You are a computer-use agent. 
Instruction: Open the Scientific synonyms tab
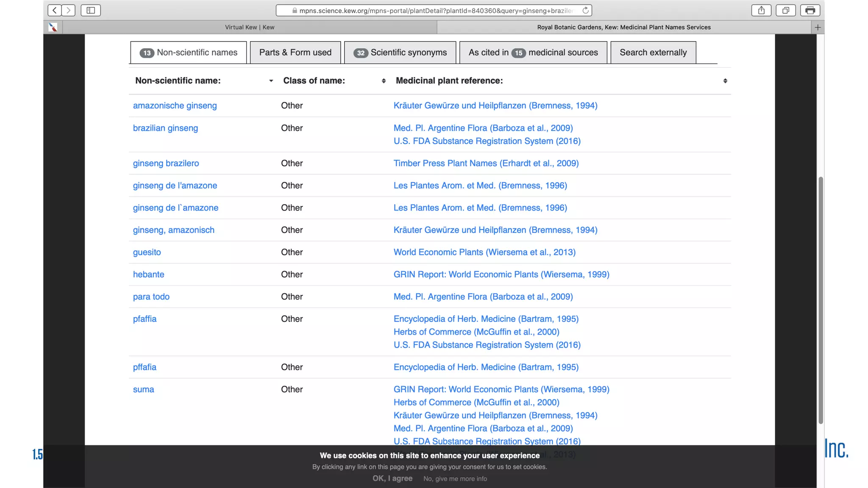[x=400, y=53]
